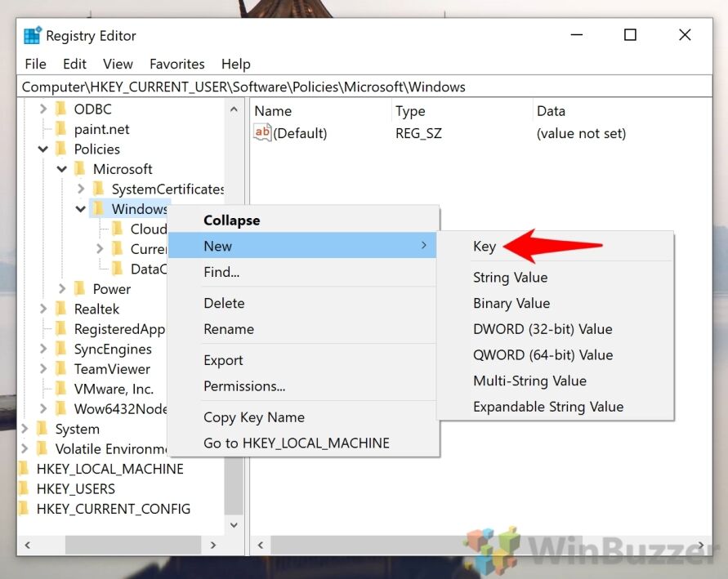The height and width of the screenshot is (579, 728).
Task: Click the RegisteredApp folder icon
Action: 60,328
